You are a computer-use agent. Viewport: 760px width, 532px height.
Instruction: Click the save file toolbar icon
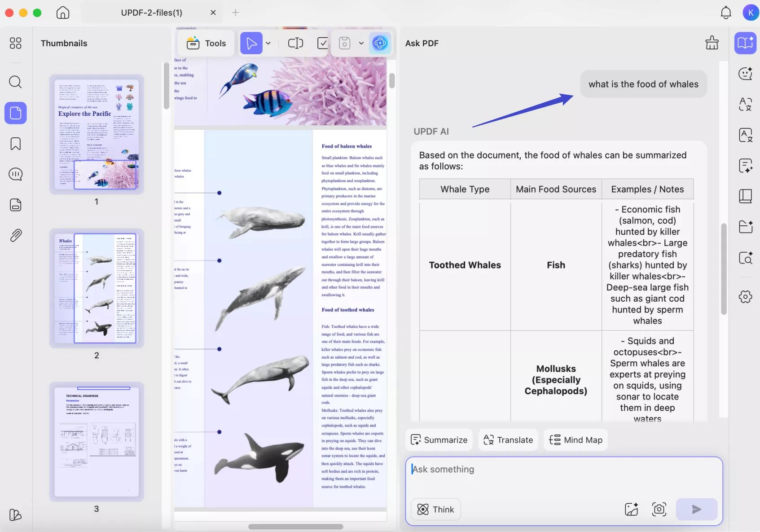[344, 43]
